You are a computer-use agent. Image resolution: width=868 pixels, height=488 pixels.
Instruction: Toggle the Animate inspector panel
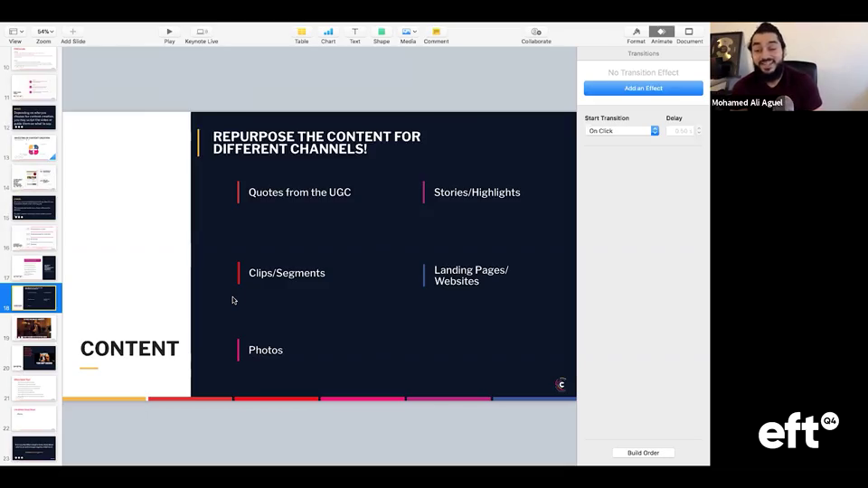click(662, 32)
